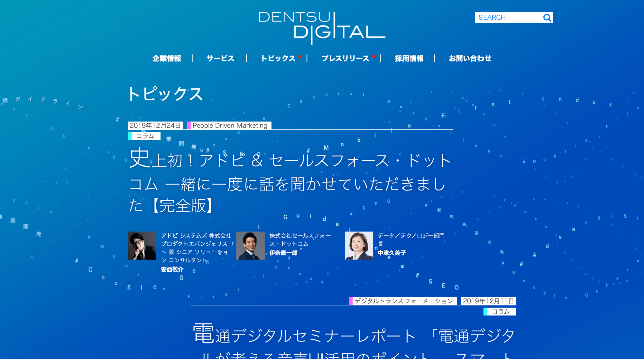
Task: Click the search magnifier icon
Action: [547, 18]
